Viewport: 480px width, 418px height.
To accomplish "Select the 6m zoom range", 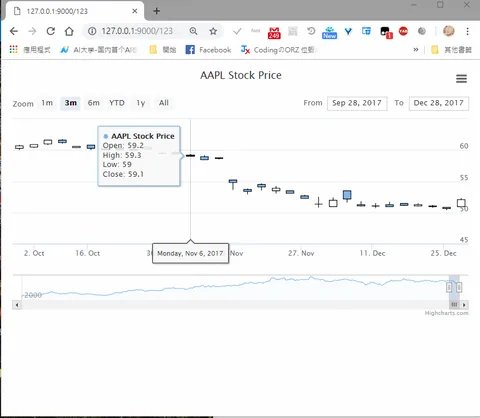I will coord(94,103).
